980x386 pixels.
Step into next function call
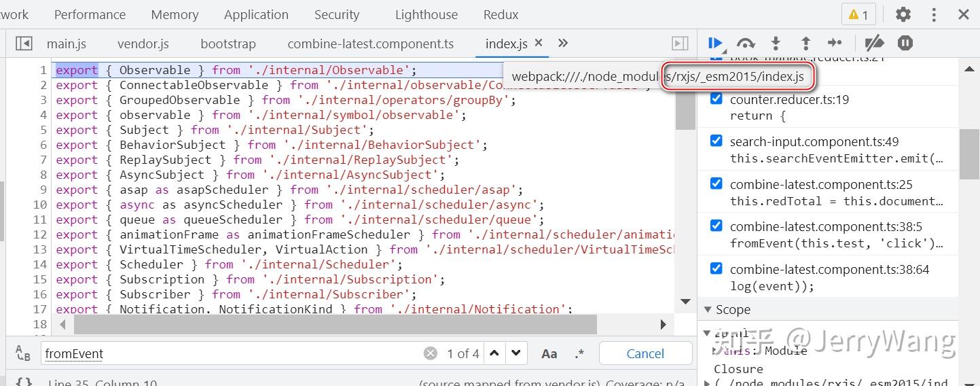click(x=776, y=43)
